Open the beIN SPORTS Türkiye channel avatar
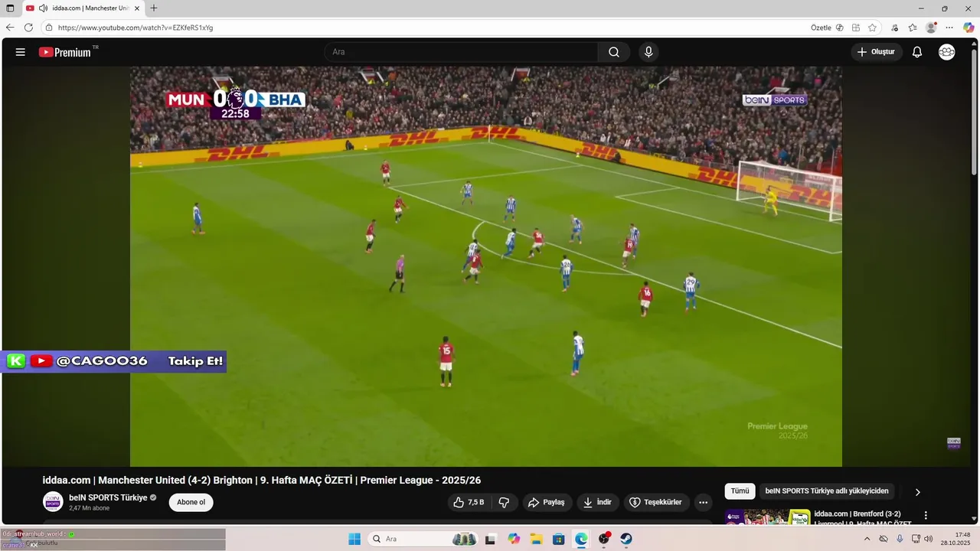980x551 pixels. pos(53,502)
